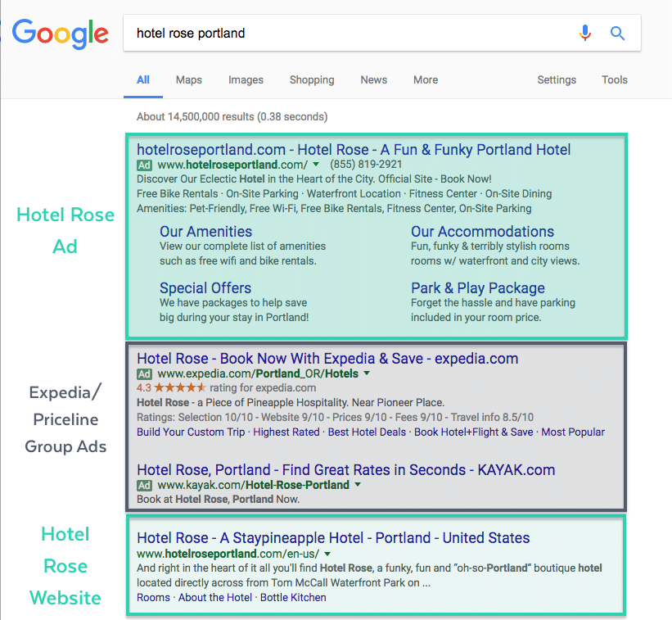Click the Ad badge on the Expedia result
Image resolution: width=672 pixels, height=620 pixels.
[144, 374]
